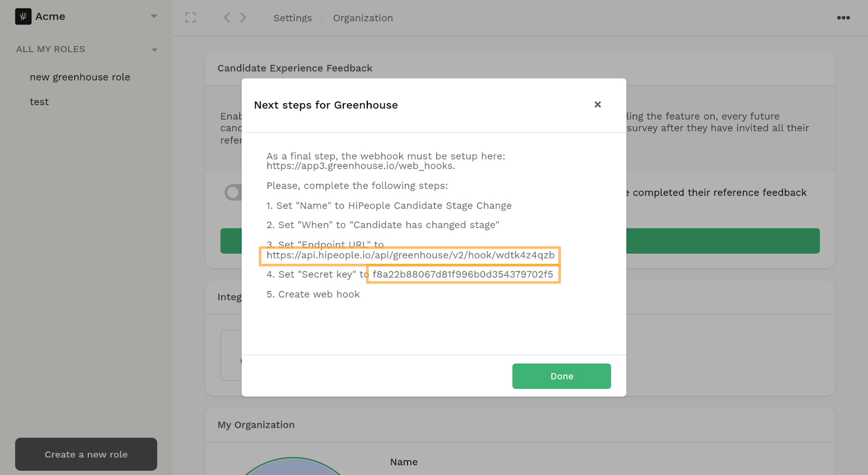This screenshot has height=475, width=868.
Task: Click 'Create a new role' button
Action: click(x=86, y=454)
